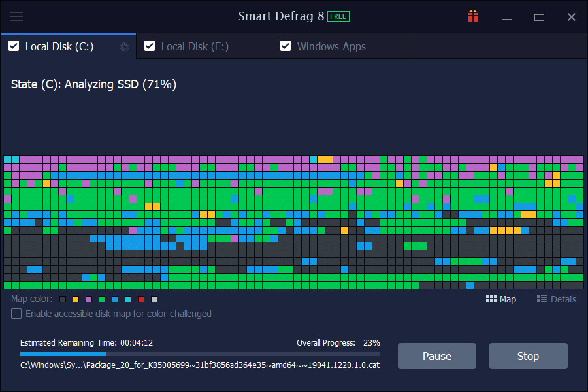Click the light gray map color swatch
Screen dimensions: 588x392
(154, 299)
